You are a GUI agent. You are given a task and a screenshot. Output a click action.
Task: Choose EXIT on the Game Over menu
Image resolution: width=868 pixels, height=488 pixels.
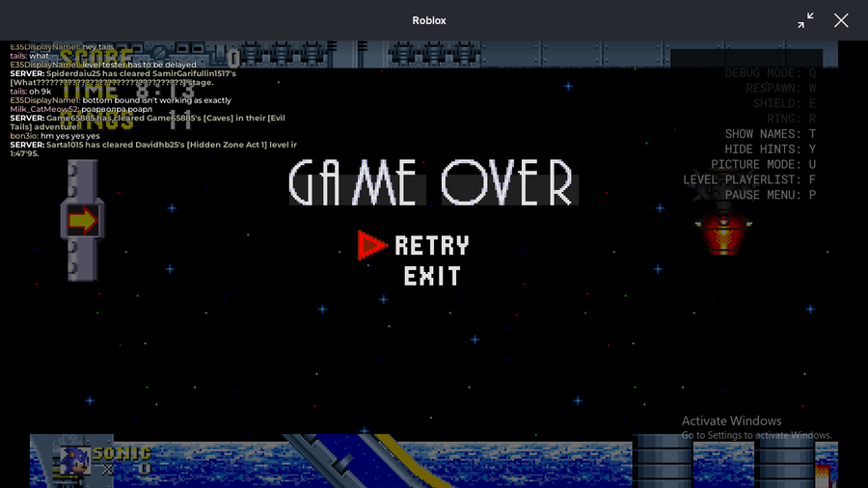pos(432,276)
